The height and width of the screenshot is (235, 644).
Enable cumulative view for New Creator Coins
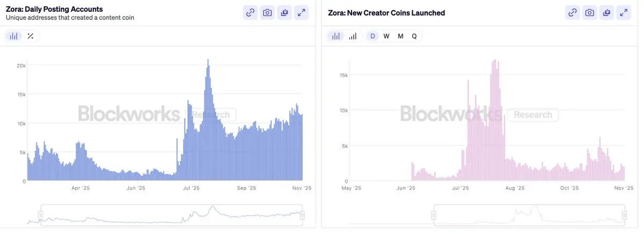point(353,36)
